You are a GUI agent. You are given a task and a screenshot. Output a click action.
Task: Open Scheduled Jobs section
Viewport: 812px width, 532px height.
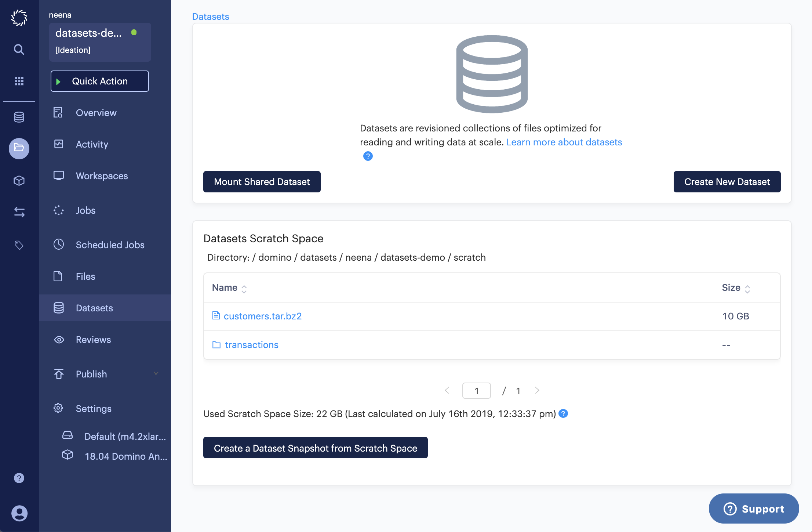[x=110, y=244]
